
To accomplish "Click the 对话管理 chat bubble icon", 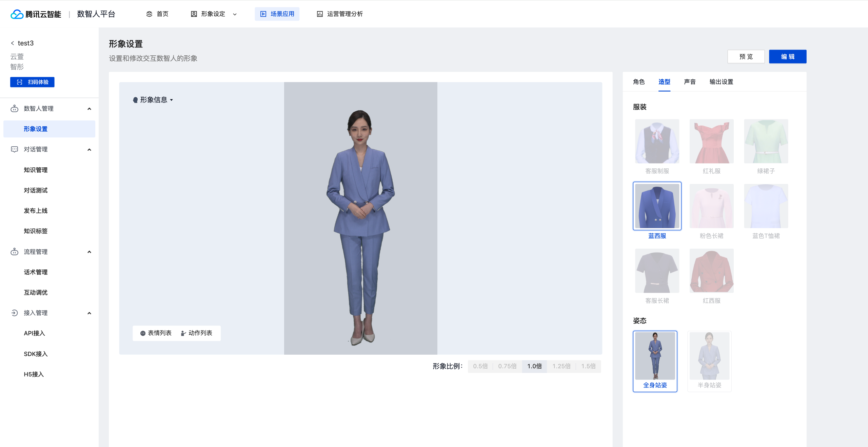I will pyautogui.click(x=14, y=149).
